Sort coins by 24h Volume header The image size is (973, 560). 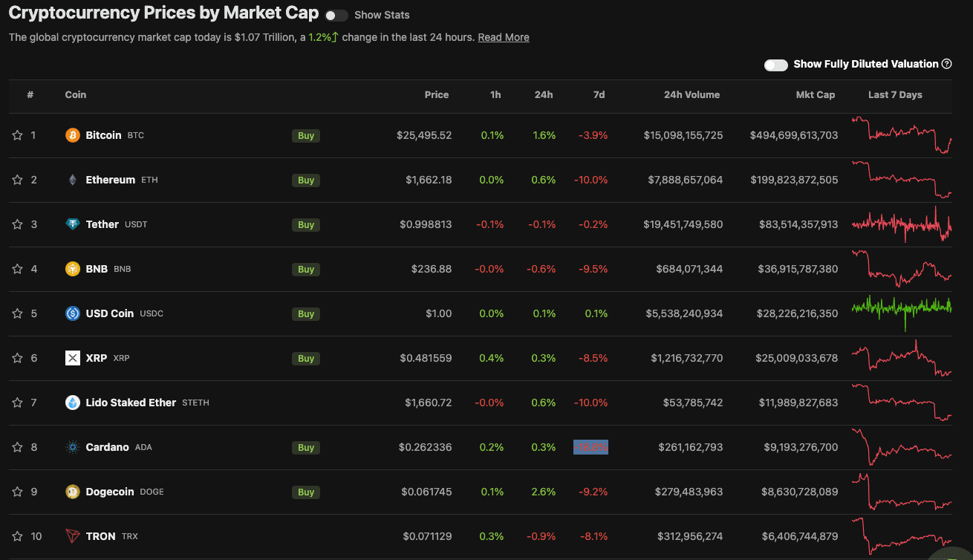[x=691, y=94]
